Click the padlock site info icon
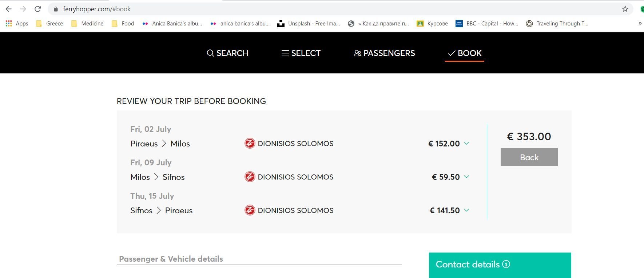The image size is (644, 278). (x=56, y=9)
